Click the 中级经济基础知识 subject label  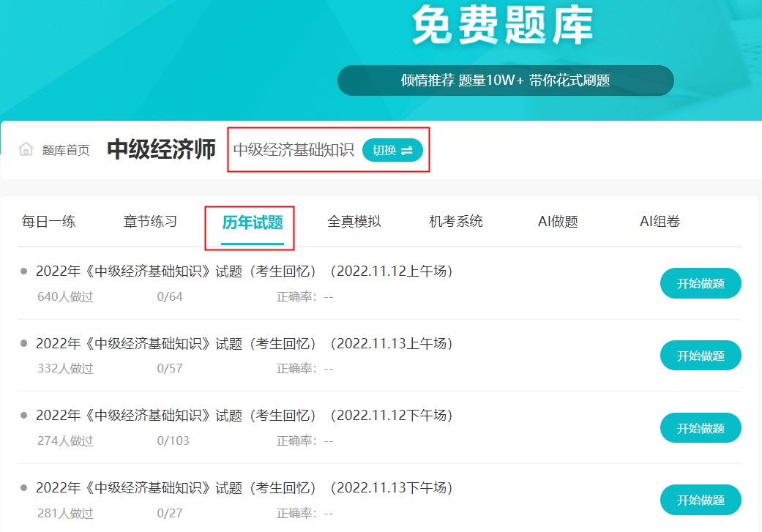point(294,150)
